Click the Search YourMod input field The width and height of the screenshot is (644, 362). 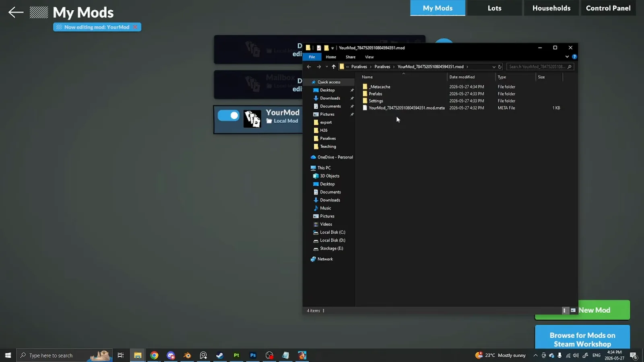(540, 67)
